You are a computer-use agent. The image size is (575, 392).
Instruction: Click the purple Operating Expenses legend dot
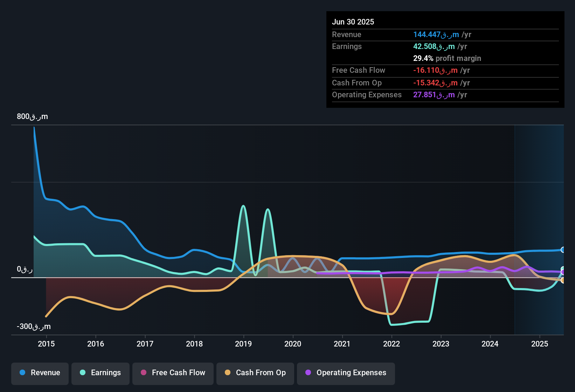pyautogui.click(x=308, y=372)
